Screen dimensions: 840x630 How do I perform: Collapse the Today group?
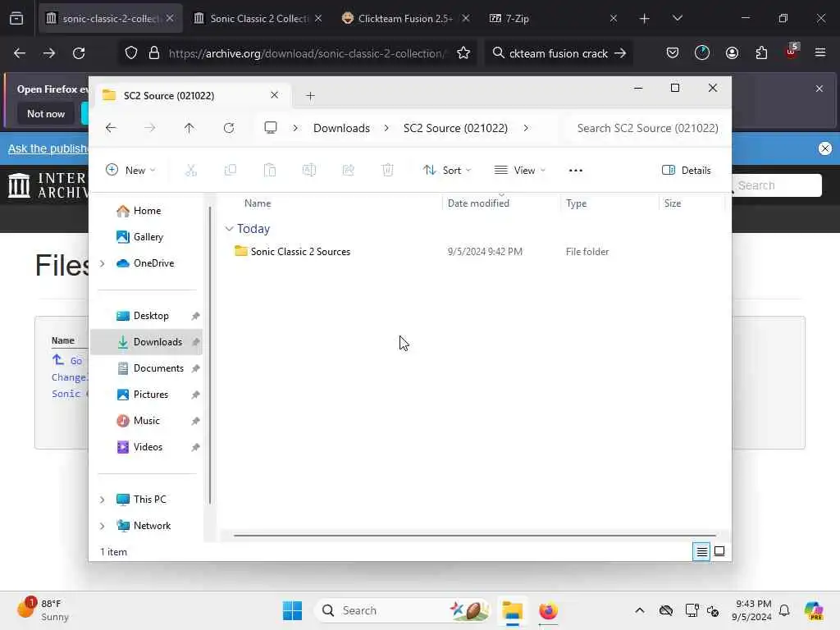point(229,229)
